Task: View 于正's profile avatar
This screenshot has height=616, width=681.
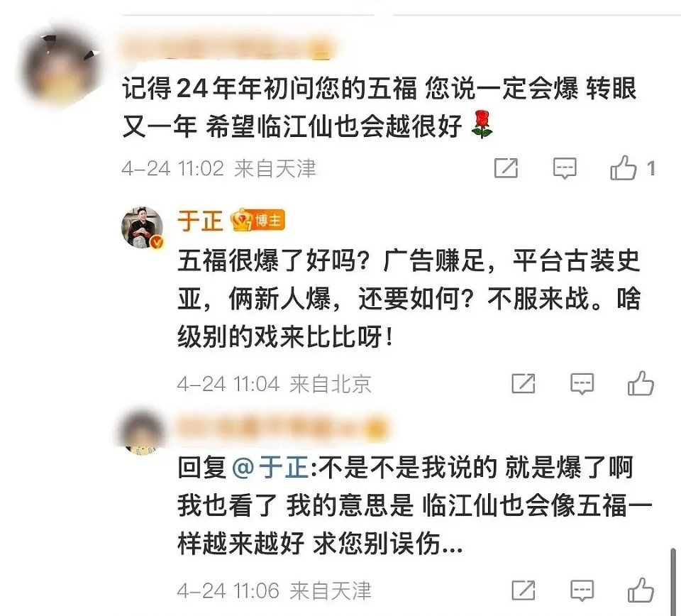Action: (142, 227)
